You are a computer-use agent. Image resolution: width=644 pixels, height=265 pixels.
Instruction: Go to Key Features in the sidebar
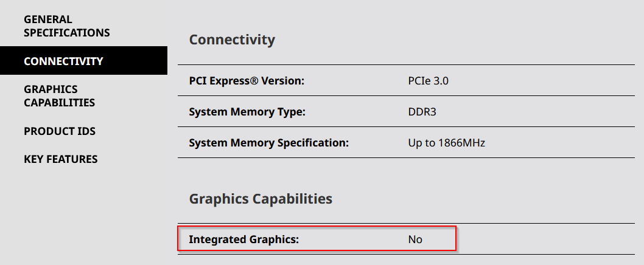[61, 159]
